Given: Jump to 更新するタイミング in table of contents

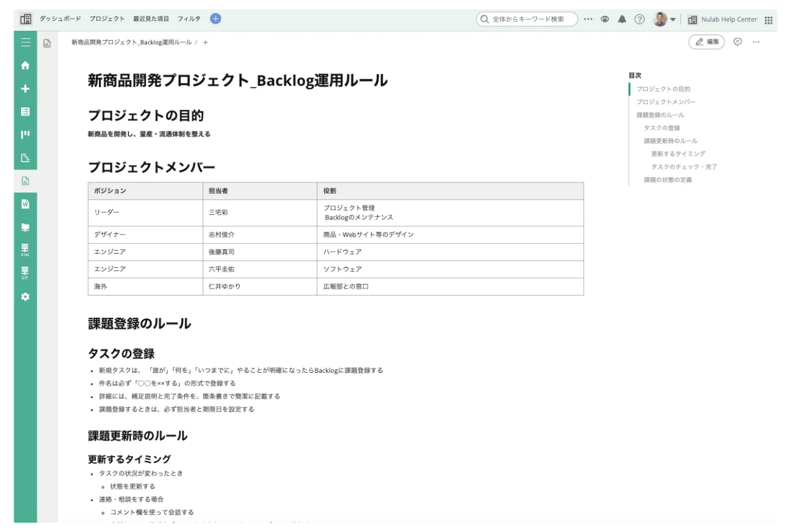Looking at the screenshot, I should point(678,153).
